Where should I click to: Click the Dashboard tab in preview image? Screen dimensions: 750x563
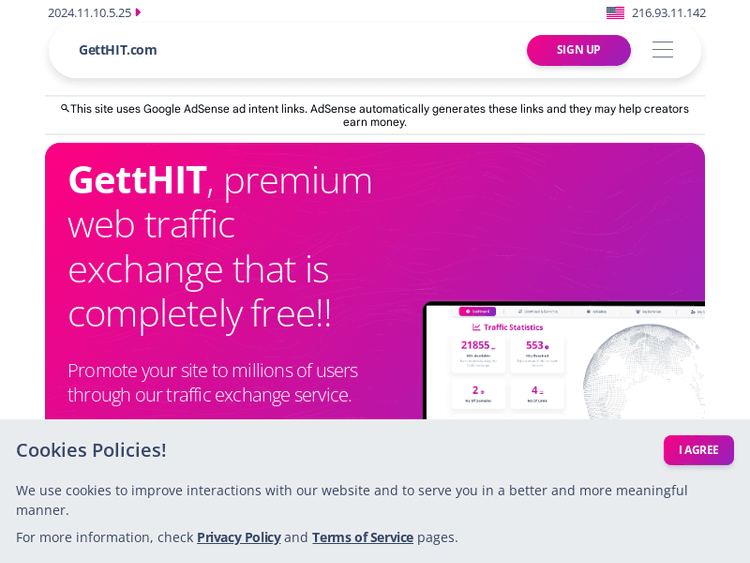(477, 311)
